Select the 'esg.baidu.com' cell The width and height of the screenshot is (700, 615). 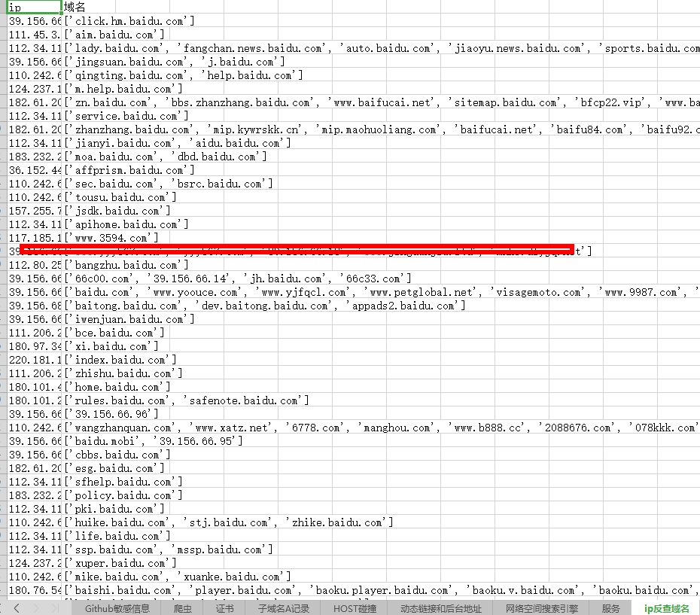114,468
